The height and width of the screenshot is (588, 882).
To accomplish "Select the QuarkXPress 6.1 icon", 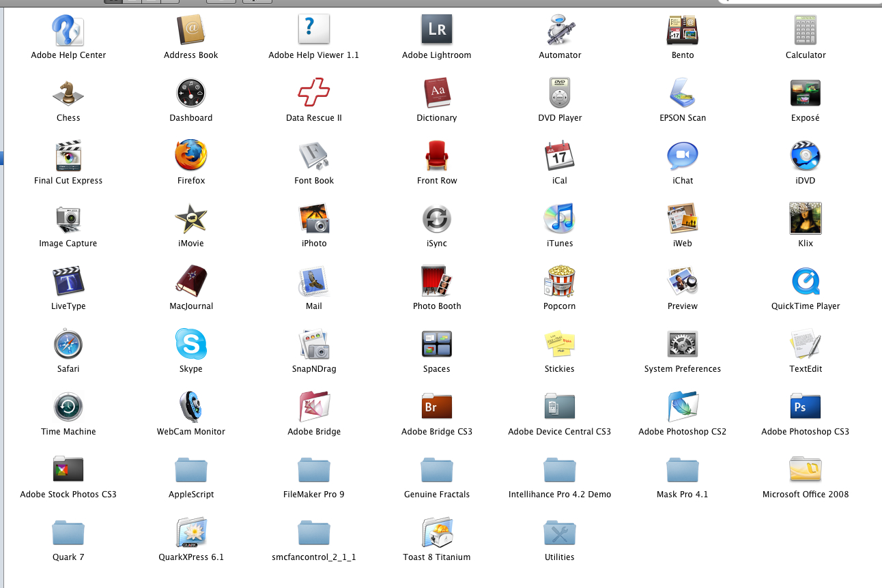I will pyautogui.click(x=191, y=532).
